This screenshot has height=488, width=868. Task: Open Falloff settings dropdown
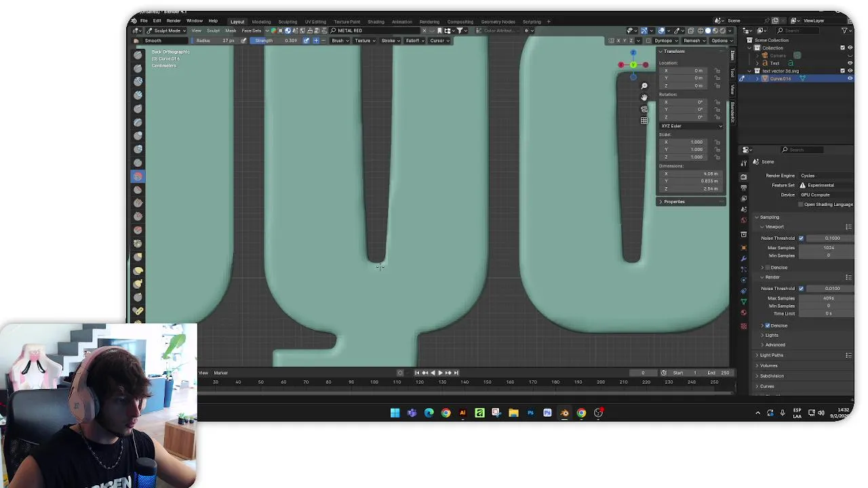[414, 41]
